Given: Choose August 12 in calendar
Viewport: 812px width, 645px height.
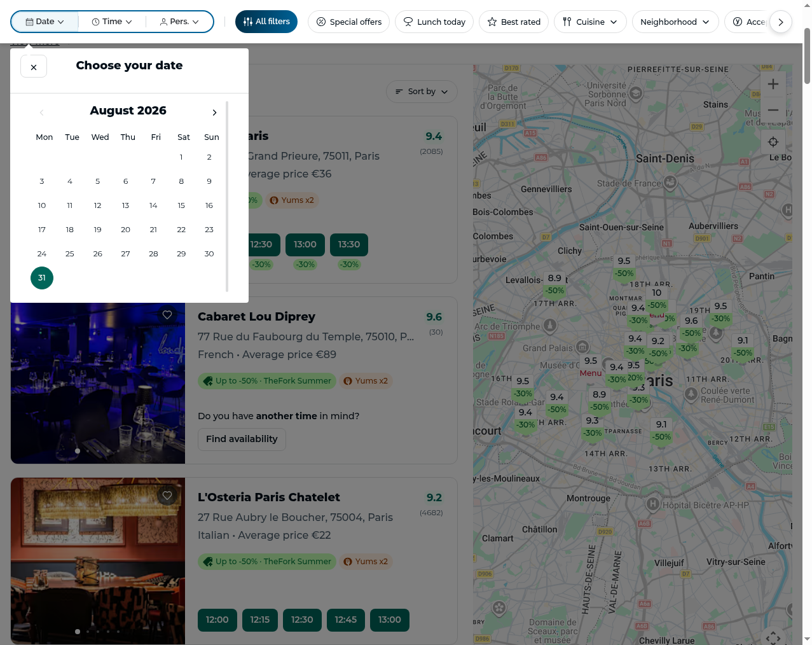Looking at the screenshot, I should click(97, 205).
